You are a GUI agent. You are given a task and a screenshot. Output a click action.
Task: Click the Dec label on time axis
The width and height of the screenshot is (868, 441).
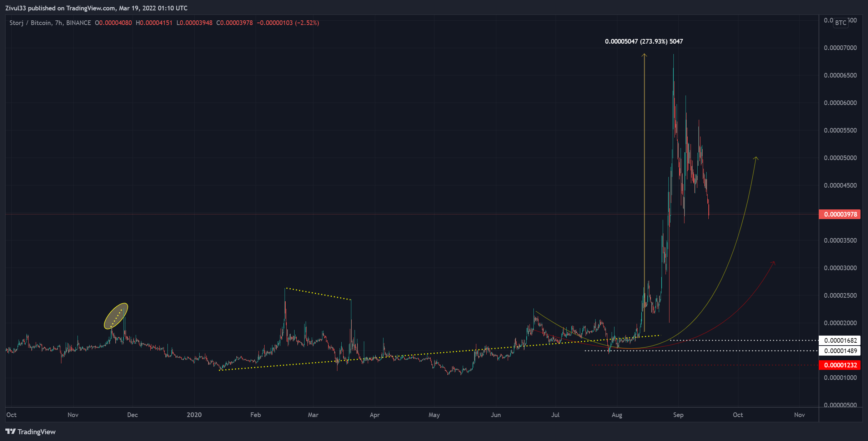pos(132,415)
